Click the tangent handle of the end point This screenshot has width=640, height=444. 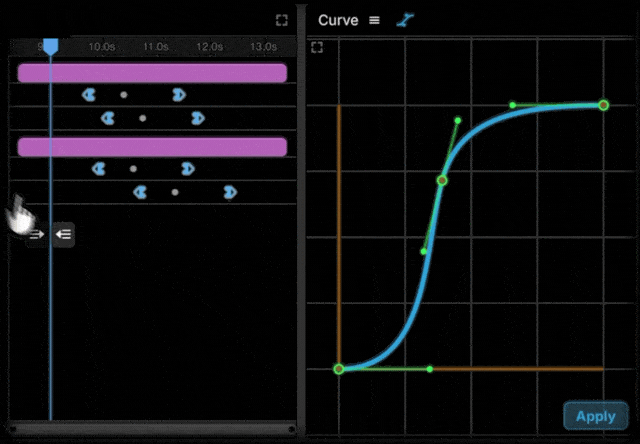[513, 105]
